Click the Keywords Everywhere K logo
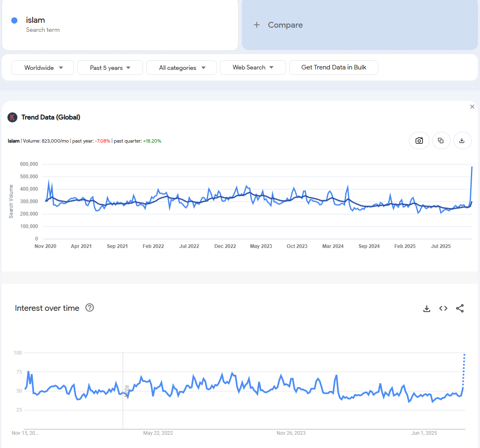480x448 pixels. tap(12, 117)
